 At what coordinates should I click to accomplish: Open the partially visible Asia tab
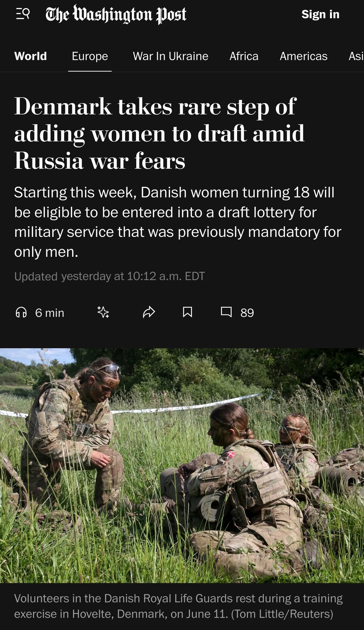[356, 56]
